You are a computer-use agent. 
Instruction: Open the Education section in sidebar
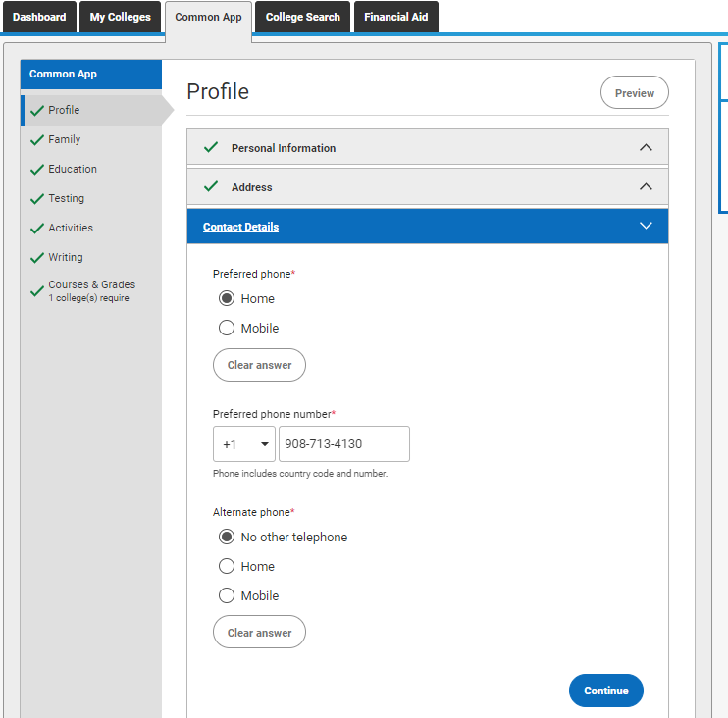73,169
